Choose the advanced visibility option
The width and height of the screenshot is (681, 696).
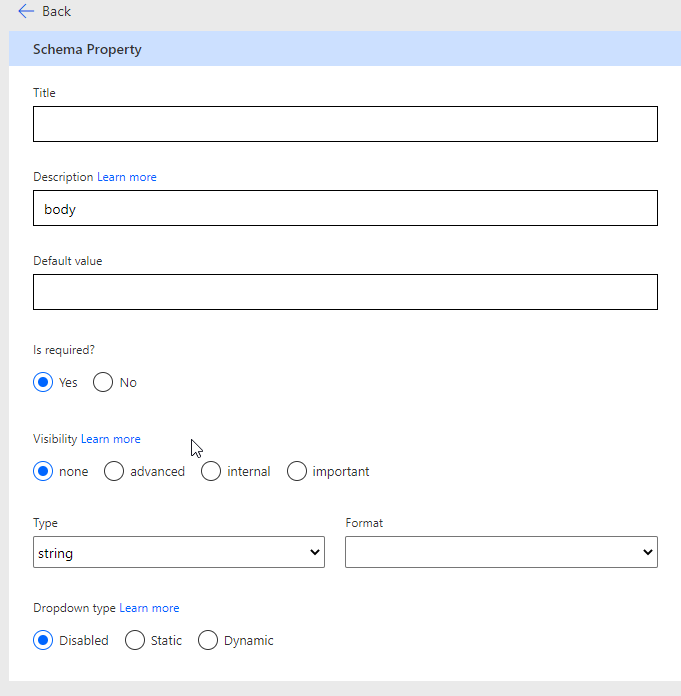[114, 471]
